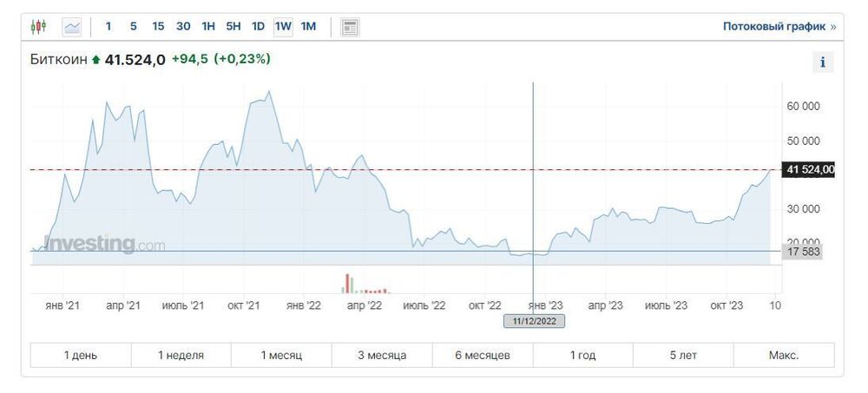This screenshot has width=868, height=393.
Task: Click the 41 524,00 price label
Action: [x=807, y=169]
